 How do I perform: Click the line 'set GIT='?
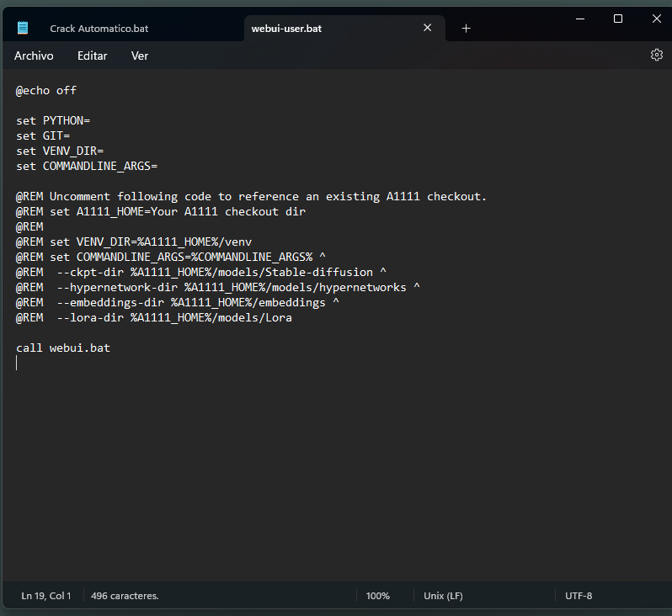point(43,135)
